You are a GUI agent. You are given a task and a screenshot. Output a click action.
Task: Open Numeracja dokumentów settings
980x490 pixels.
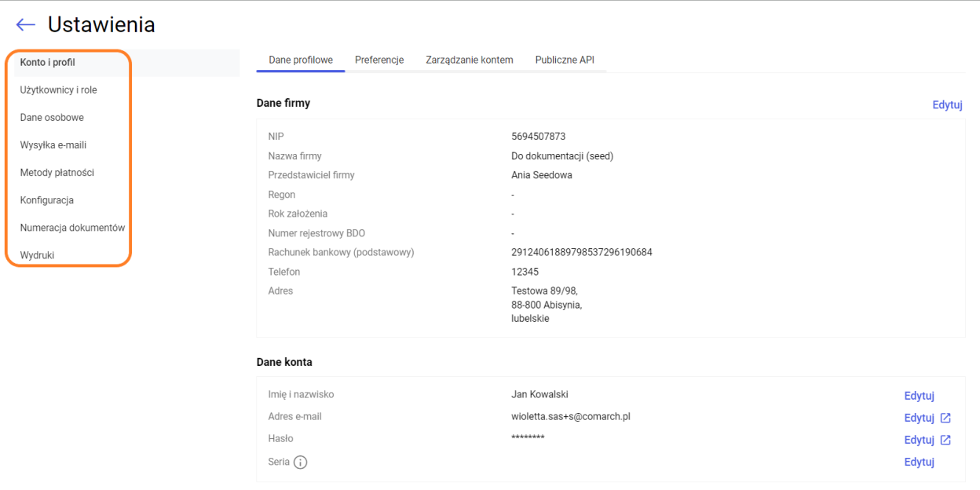coord(72,228)
